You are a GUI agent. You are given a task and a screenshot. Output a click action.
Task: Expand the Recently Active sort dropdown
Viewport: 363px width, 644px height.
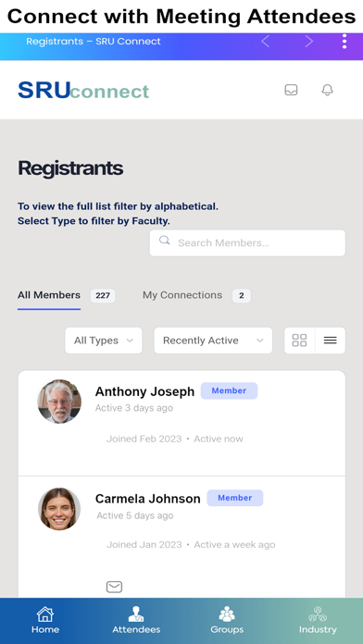(x=213, y=341)
